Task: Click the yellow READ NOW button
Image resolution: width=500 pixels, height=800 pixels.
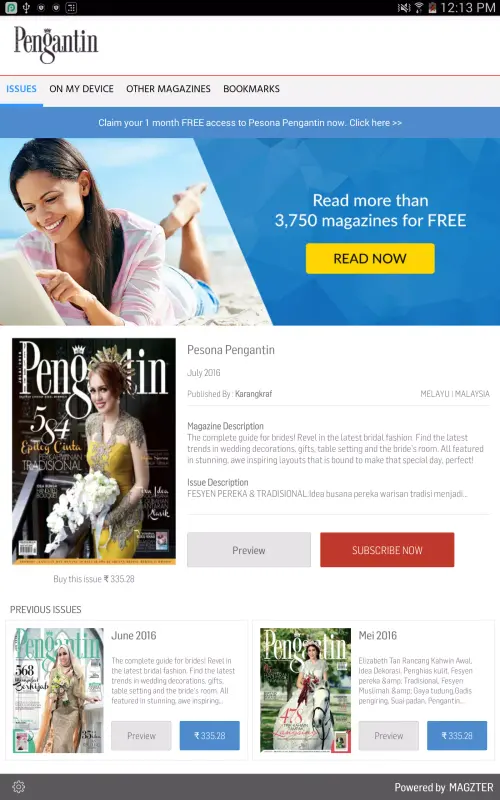Action: point(370,258)
